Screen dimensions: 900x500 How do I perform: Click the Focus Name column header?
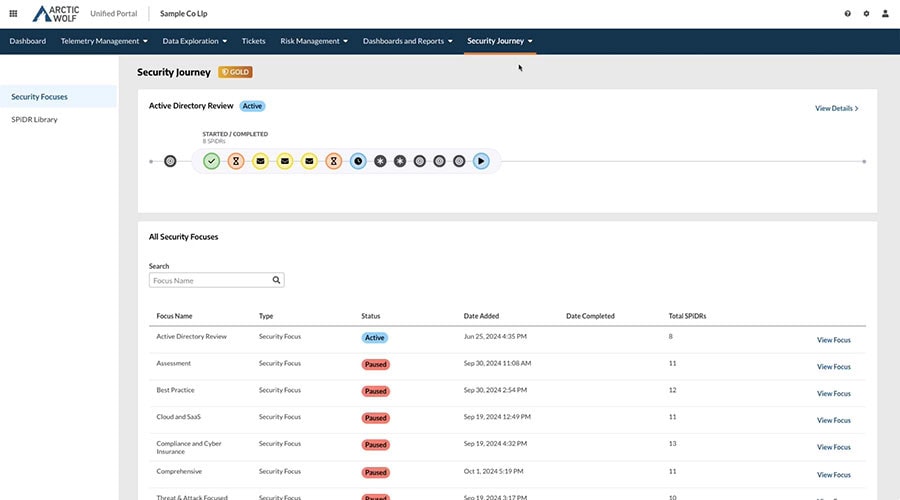pyautogui.click(x=174, y=316)
